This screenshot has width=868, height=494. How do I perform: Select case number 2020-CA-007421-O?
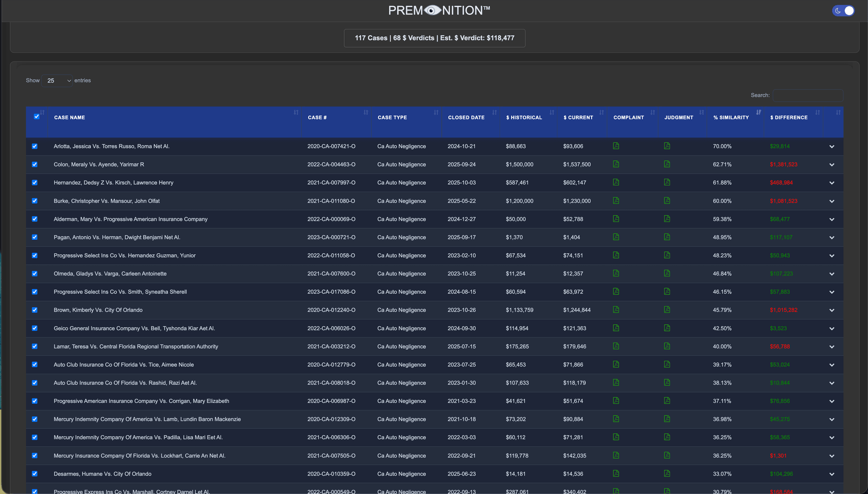(x=331, y=147)
